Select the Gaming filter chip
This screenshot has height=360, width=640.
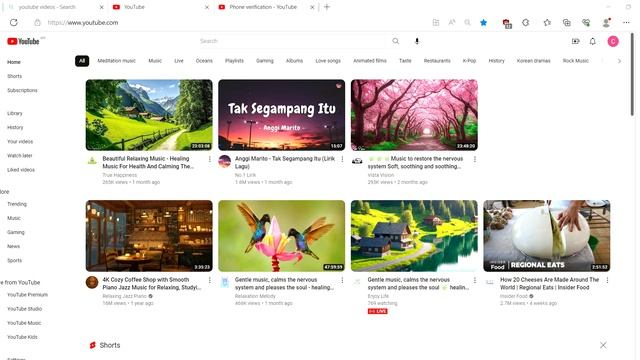point(265,61)
